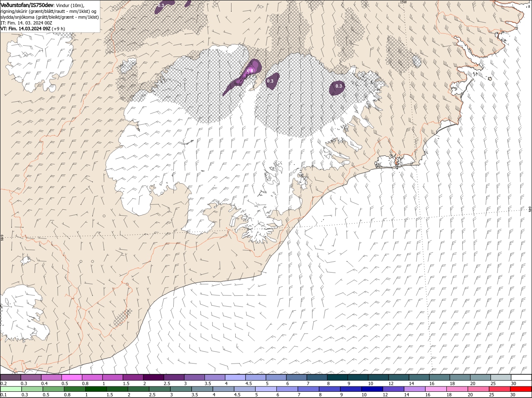Pick the darkest purple top bar swatch at 2
Screen dimensions: 532x398
coord(153,377)
